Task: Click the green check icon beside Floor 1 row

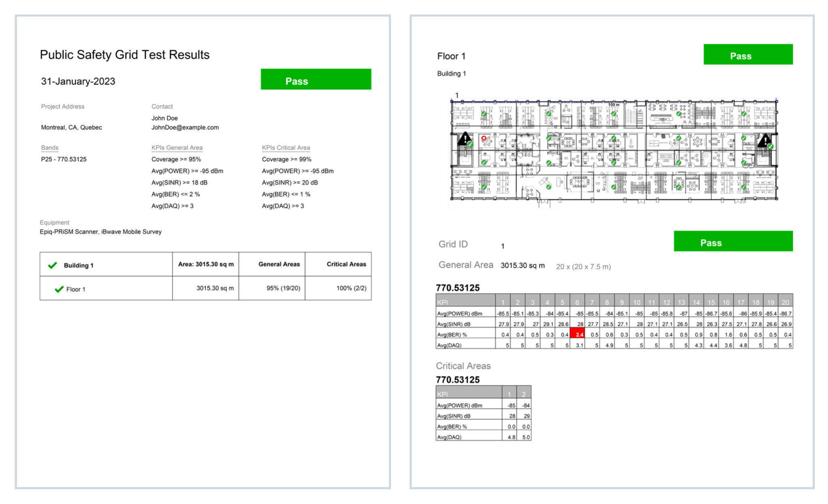Action: pos(59,289)
